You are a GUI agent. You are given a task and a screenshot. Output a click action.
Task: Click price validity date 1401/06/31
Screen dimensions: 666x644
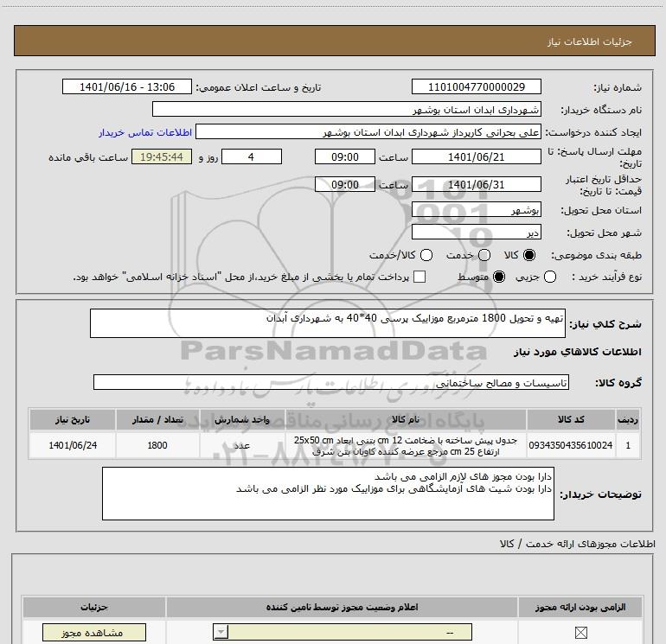476,185
